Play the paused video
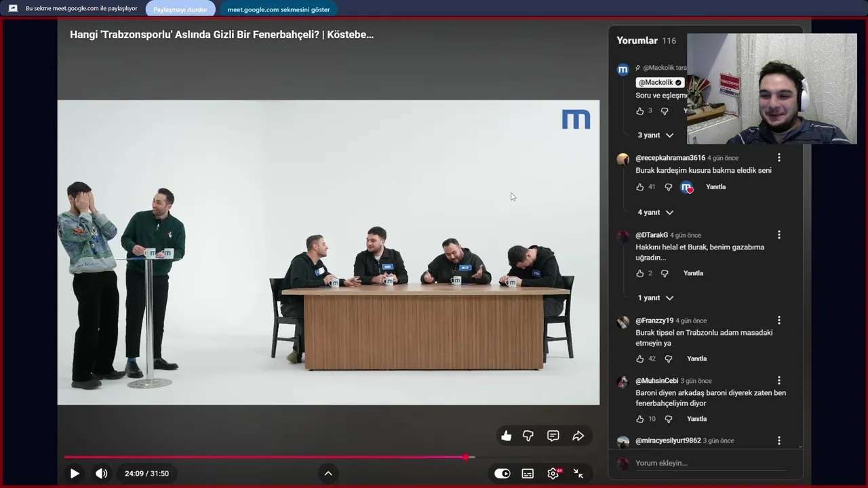 point(75,474)
